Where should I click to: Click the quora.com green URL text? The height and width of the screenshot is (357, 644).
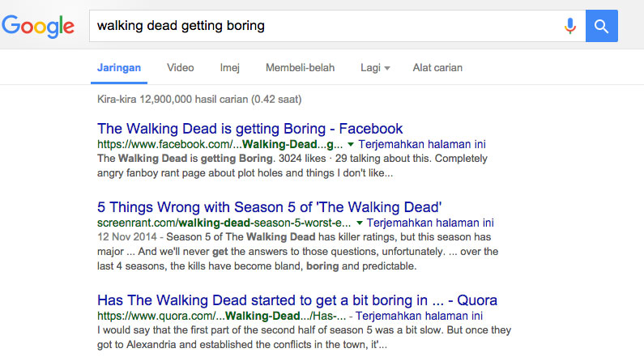pyautogui.click(x=221, y=316)
